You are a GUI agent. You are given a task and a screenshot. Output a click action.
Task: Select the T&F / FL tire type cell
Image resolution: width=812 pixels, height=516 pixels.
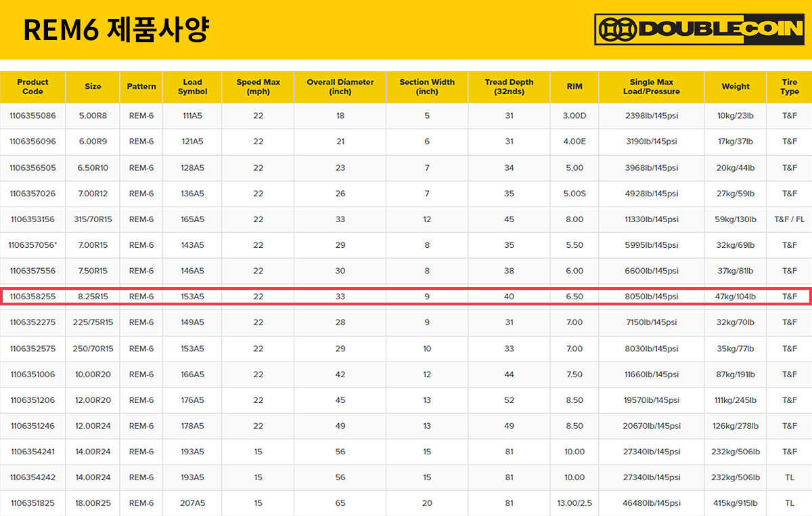pyautogui.click(x=789, y=219)
